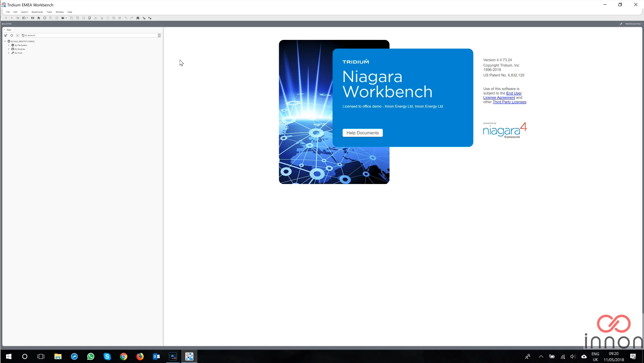Click the Duplicate icon in toolbar
Viewport: 644px width, 363px height.
pos(114,18)
